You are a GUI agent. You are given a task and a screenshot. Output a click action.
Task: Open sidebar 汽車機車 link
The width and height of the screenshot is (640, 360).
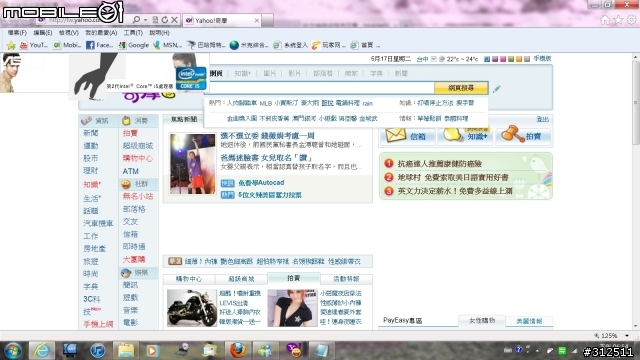pyautogui.click(x=98, y=223)
